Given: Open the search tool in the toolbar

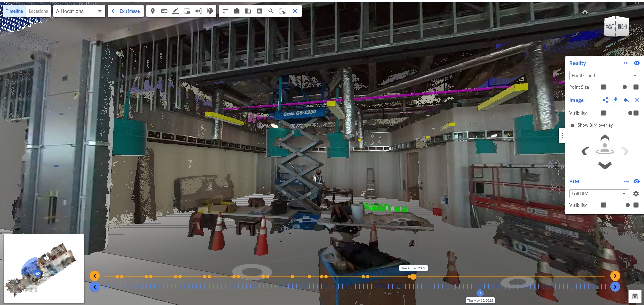Looking at the screenshot, I should pyautogui.click(x=271, y=11).
